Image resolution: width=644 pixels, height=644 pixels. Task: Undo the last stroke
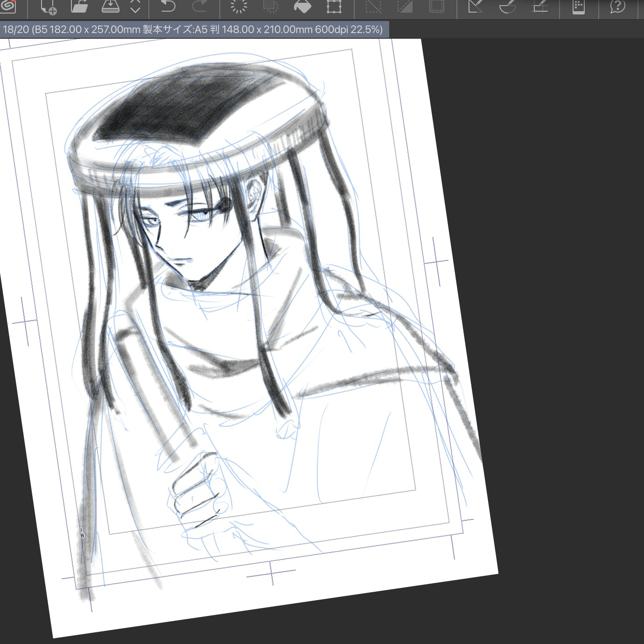(168, 7)
